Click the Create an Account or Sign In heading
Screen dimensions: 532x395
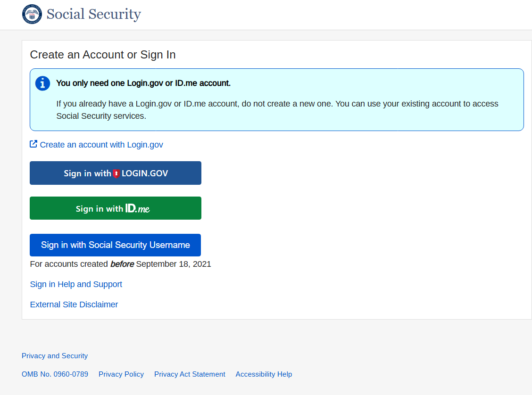point(103,55)
